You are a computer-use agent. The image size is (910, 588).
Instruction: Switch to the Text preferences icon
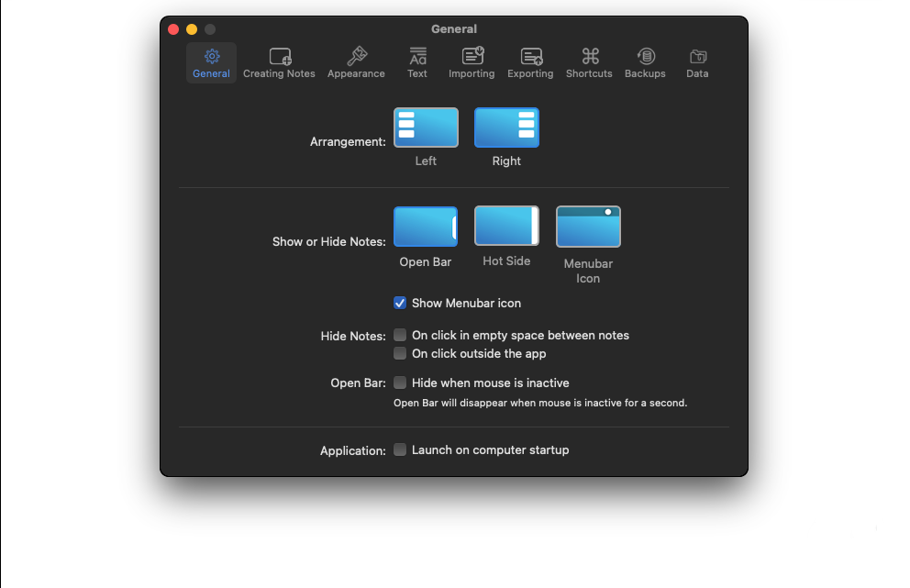(x=417, y=57)
